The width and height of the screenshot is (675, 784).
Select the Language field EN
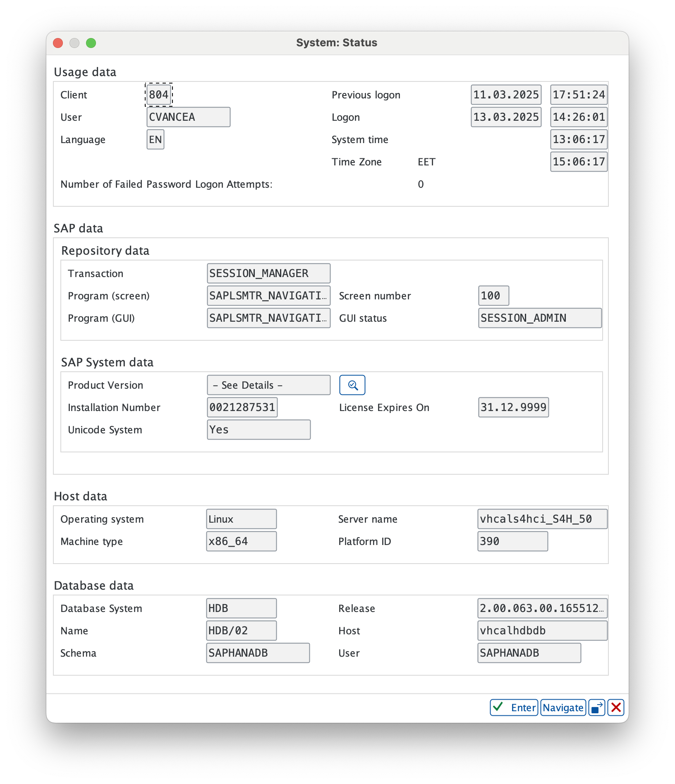tap(155, 139)
